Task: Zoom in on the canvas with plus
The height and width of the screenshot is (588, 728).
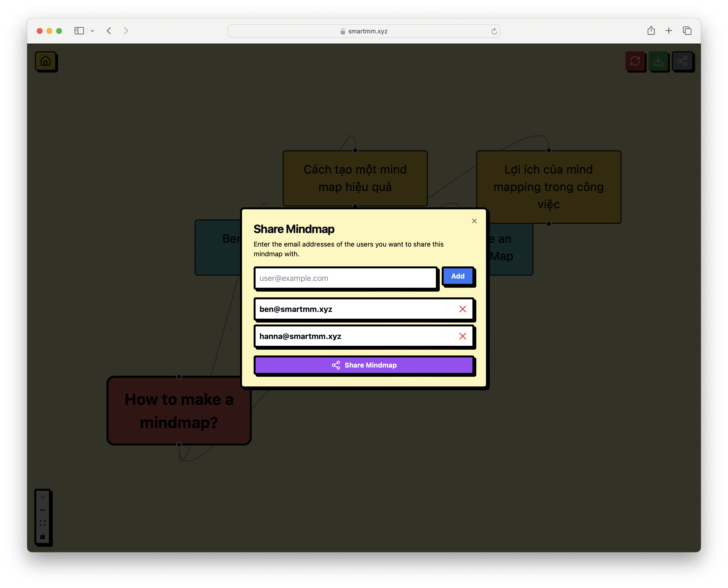Action: click(x=43, y=497)
